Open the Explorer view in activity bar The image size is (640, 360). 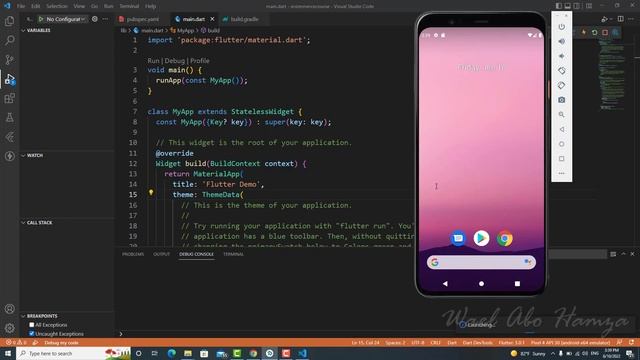[9, 21]
